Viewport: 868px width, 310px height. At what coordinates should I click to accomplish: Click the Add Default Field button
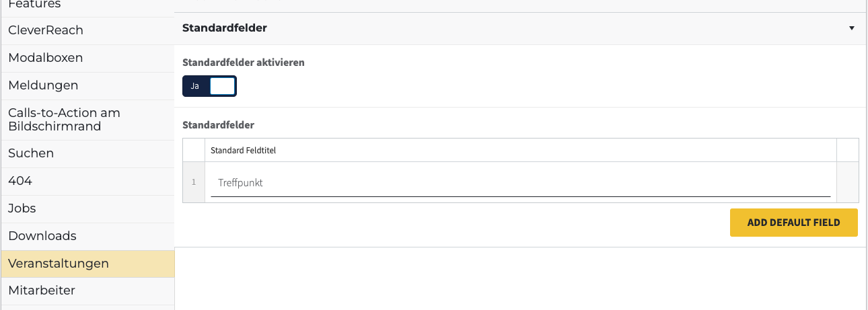pyautogui.click(x=793, y=223)
